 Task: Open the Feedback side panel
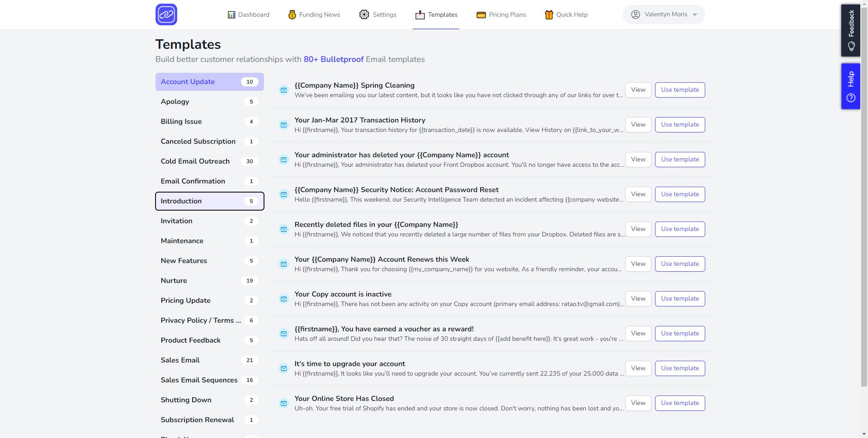[850, 30]
